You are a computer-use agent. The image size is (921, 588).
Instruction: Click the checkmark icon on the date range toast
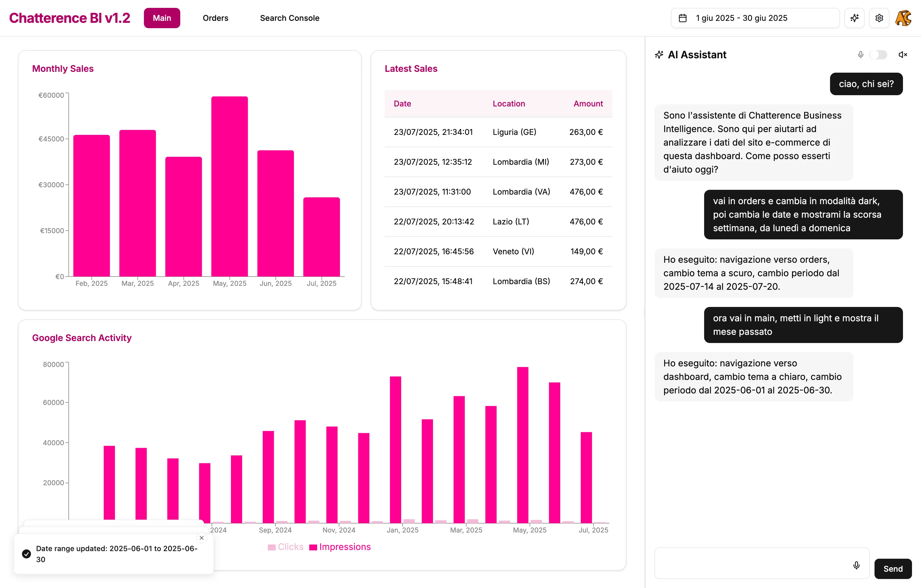tap(26, 554)
